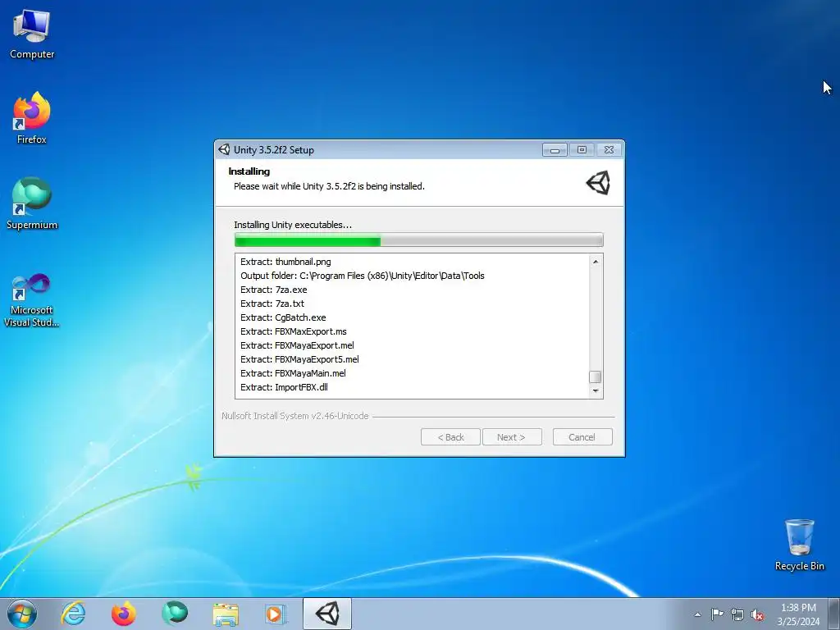Minimize the Unity Setup window

pyautogui.click(x=555, y=150)
